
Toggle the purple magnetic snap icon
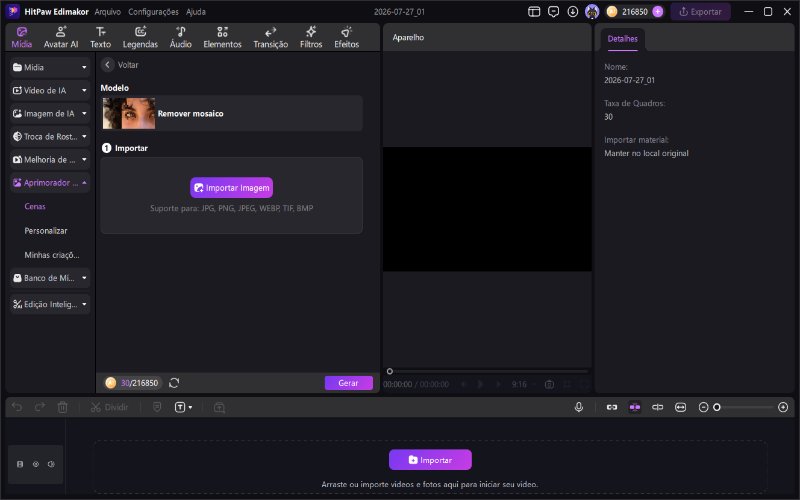click(635, 407)
